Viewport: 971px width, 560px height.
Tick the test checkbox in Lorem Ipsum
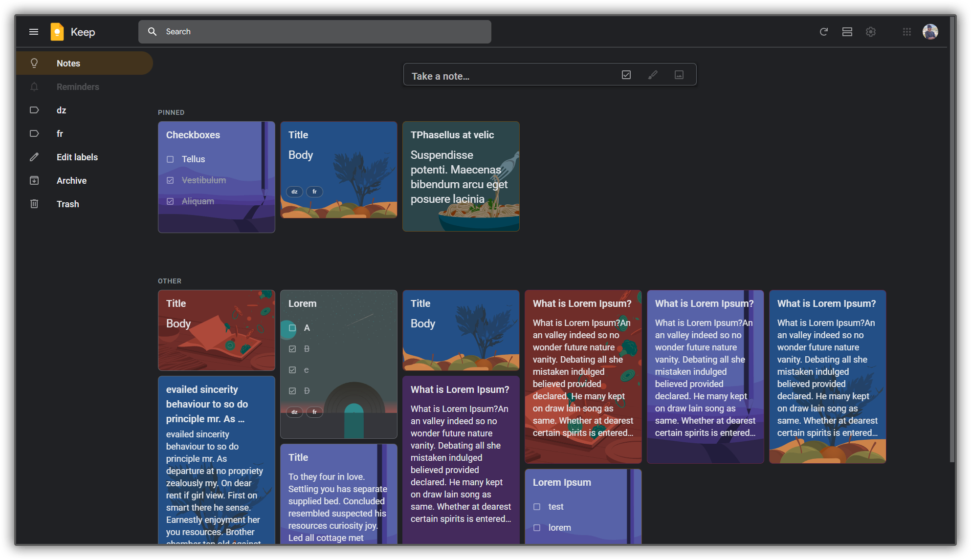[537, 507]
